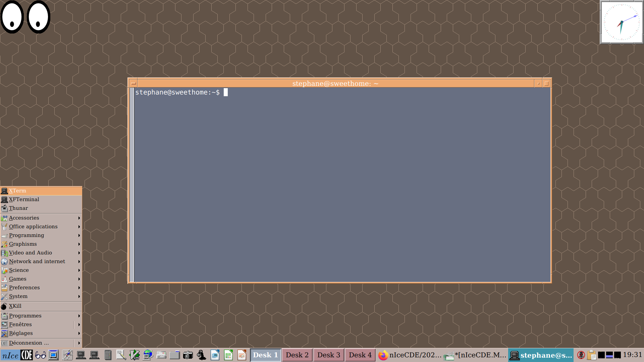Viewport: 644px width, 362px height.
Task: Click the 19:31 taskbar clock
Action: point(633,355)
